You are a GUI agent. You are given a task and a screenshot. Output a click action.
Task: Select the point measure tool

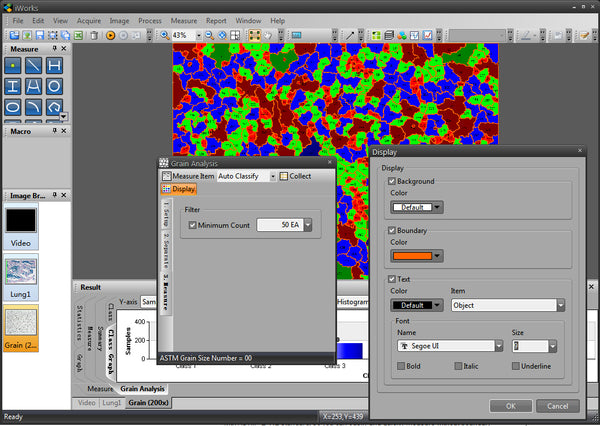pos(13,65)
